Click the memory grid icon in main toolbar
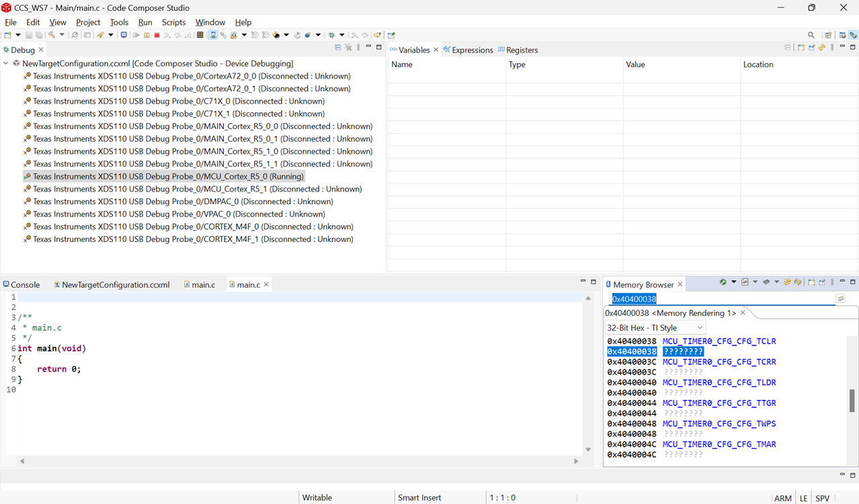859x504 pixels. tap(200, 35)
